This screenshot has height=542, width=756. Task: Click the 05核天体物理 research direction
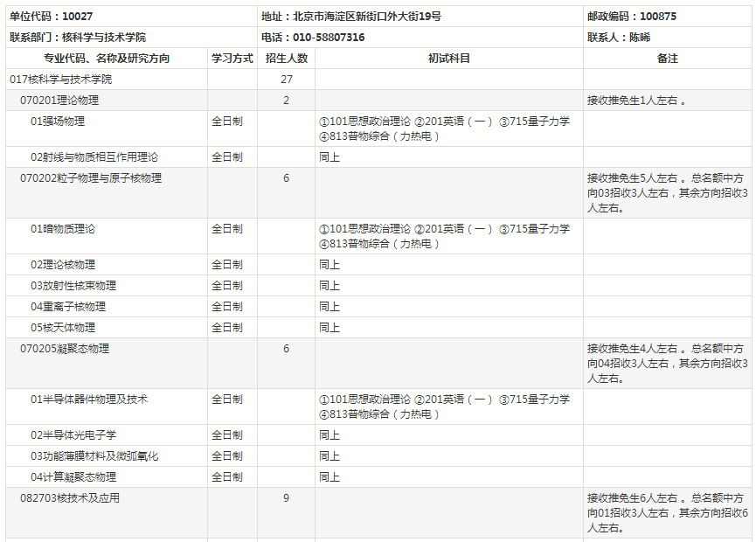(x=63, y=328)
